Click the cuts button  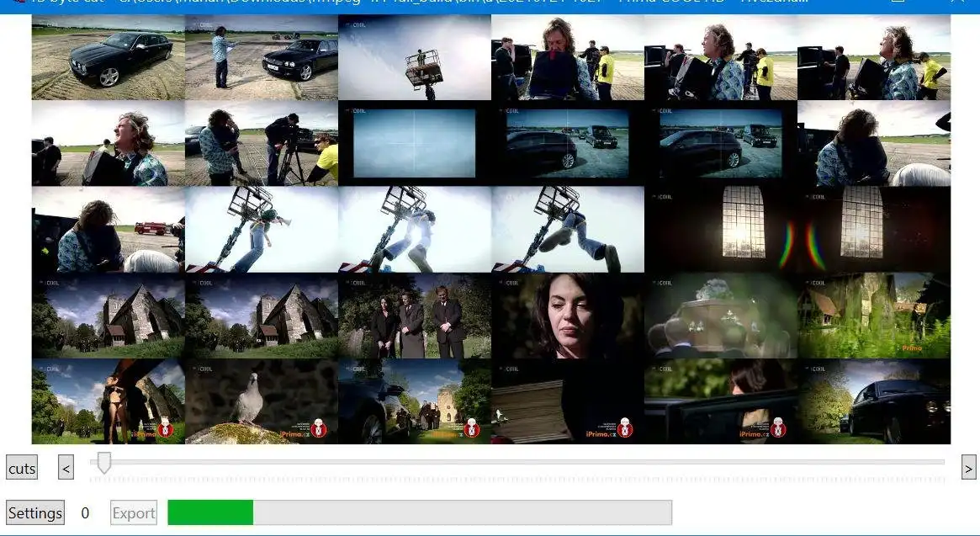coord(22,468)
